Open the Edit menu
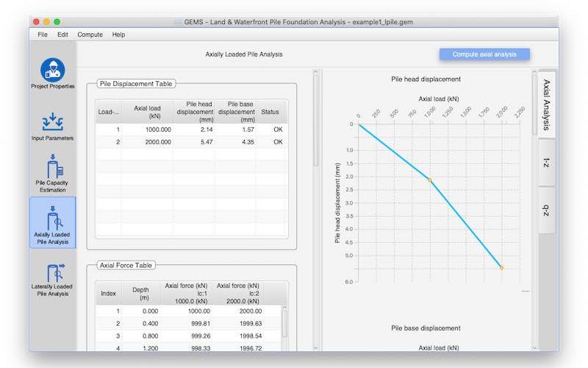The image size is (588, 368). [x=62, y=35]
